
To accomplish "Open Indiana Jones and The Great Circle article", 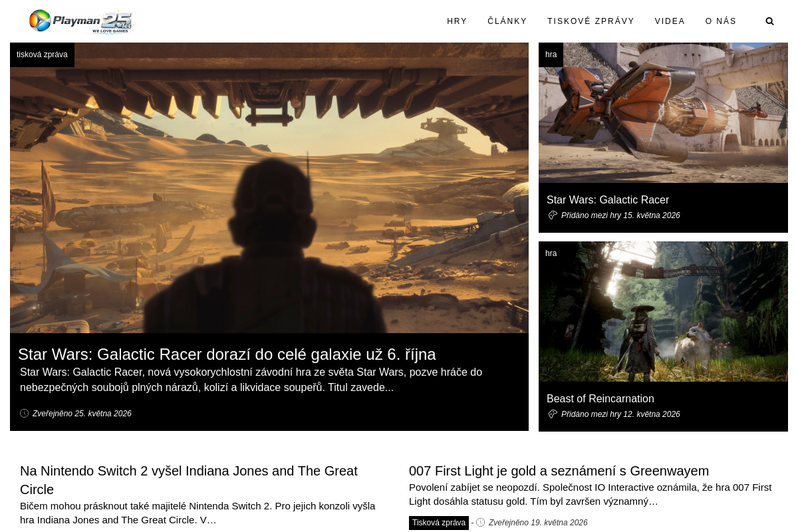I will [189, 480].
